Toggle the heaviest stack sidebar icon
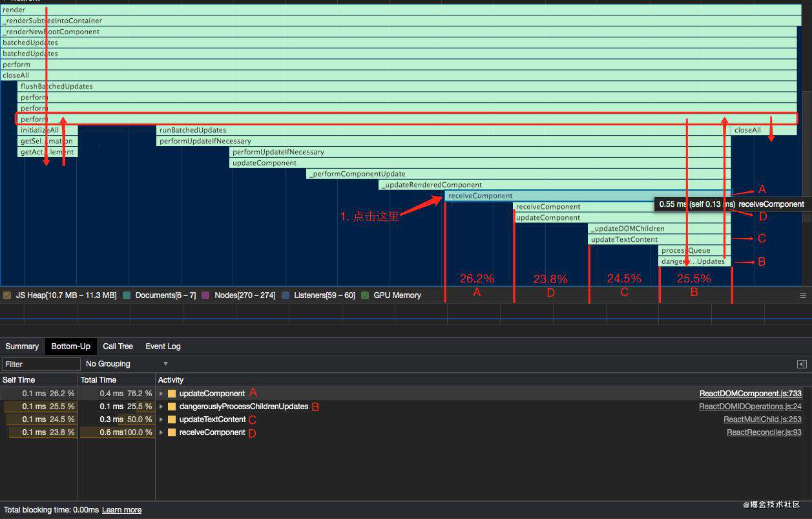812x519 pixels. [x=802, y=364]
